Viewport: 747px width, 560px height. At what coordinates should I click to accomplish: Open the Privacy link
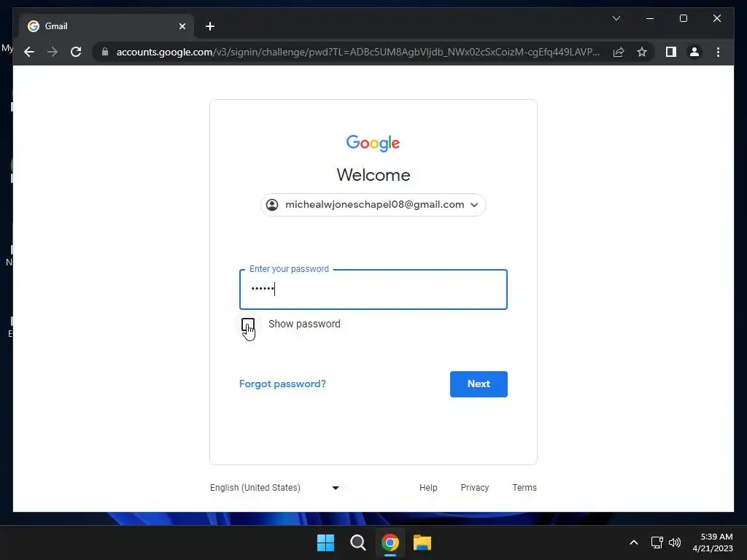pos(474,488)
